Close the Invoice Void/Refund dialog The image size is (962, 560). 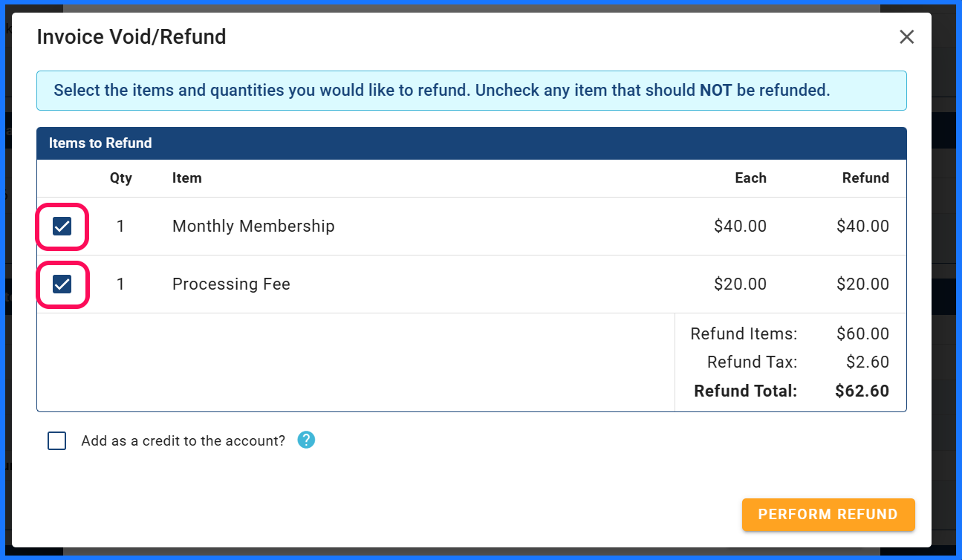click(x=906, y=37)
